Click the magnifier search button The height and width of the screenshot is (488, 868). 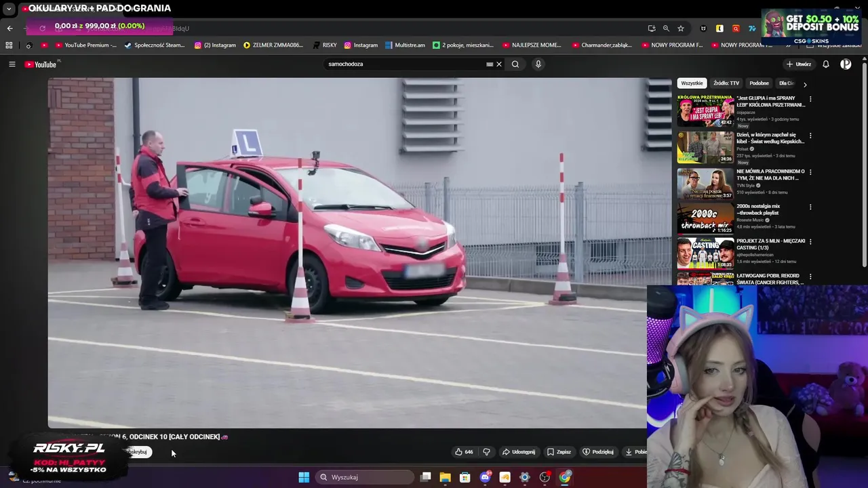515,64
